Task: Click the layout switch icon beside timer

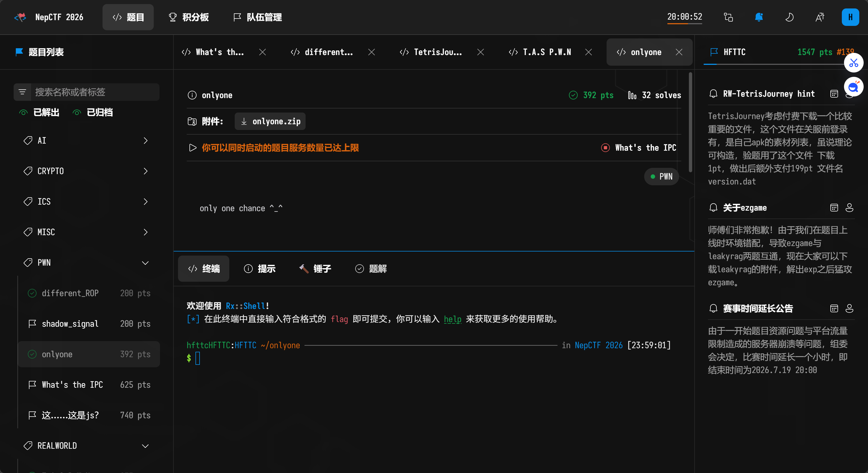Action: (728, 17)
